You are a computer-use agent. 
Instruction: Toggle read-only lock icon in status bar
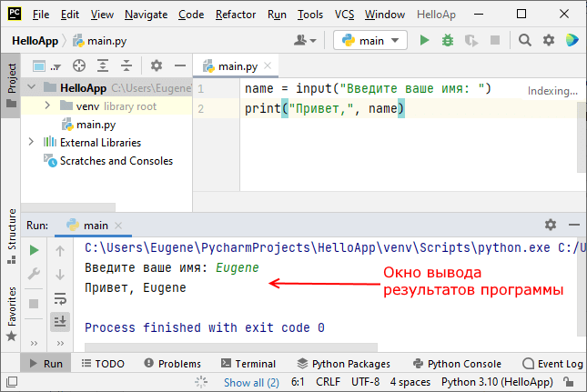click(569, 382)
